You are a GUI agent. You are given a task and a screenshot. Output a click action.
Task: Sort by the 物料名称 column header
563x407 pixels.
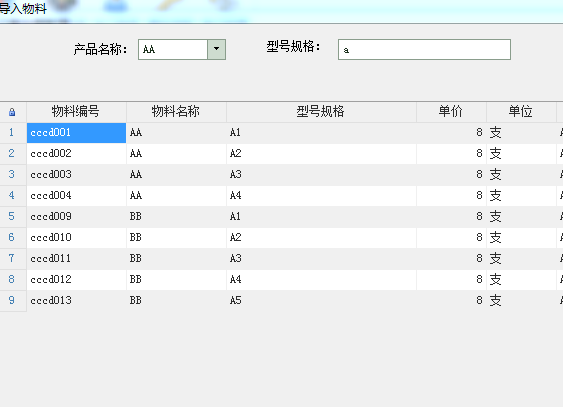[176, 112]
